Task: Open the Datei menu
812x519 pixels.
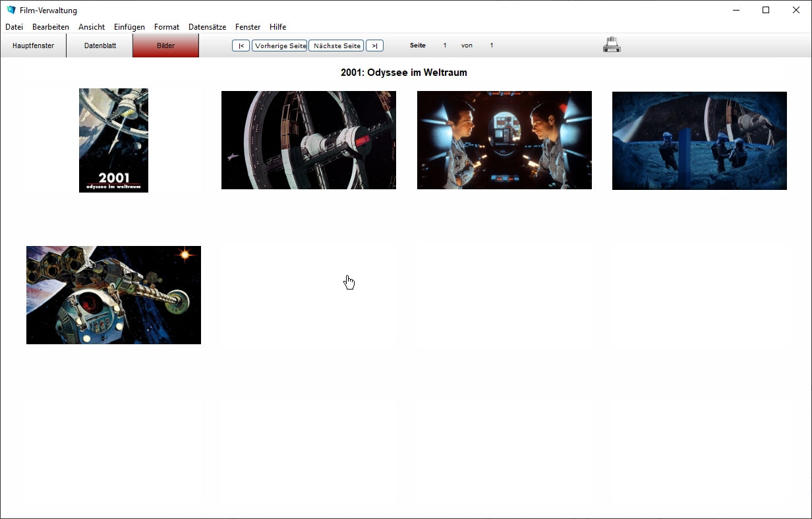Action: coord(14,27)
